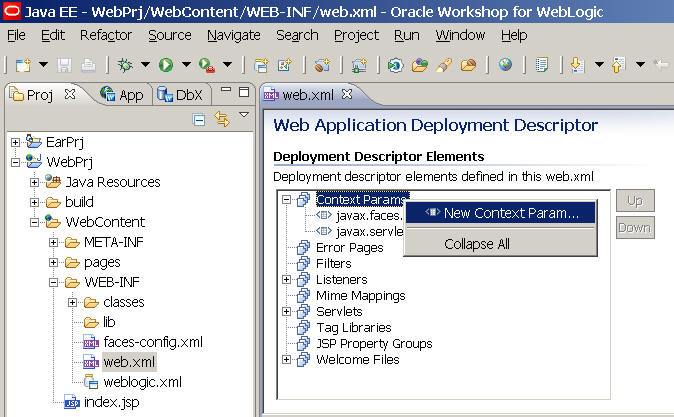Open the File menu
Image resolution: width=674 pixels, height=417 pixels.
coord(16,35)
